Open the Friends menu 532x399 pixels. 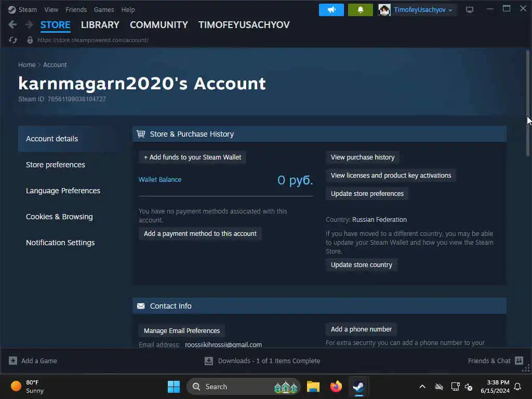(76, 9)
